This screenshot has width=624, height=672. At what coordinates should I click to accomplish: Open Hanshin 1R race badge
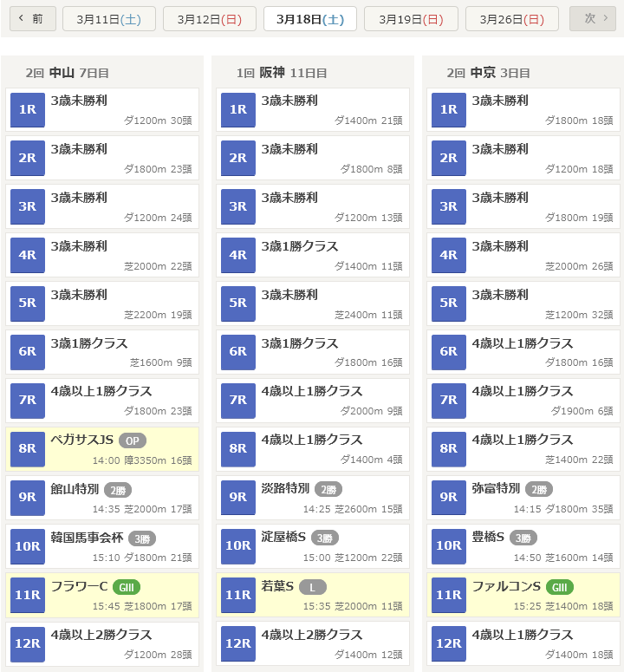[238, 110]
